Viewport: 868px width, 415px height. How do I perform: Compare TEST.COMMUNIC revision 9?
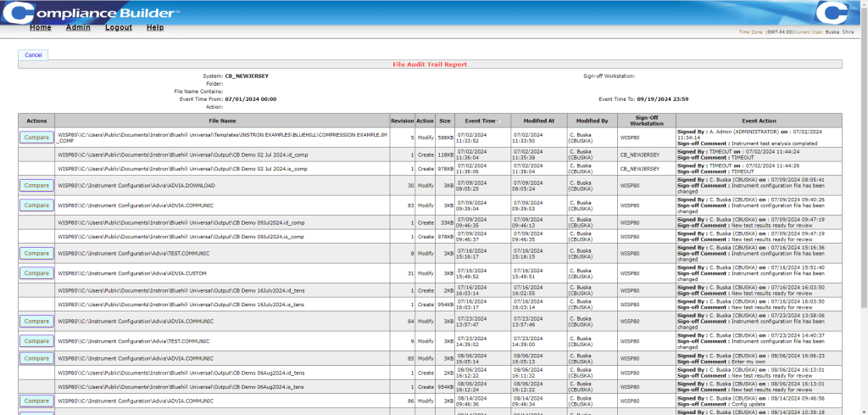click(x=36, y=341)
